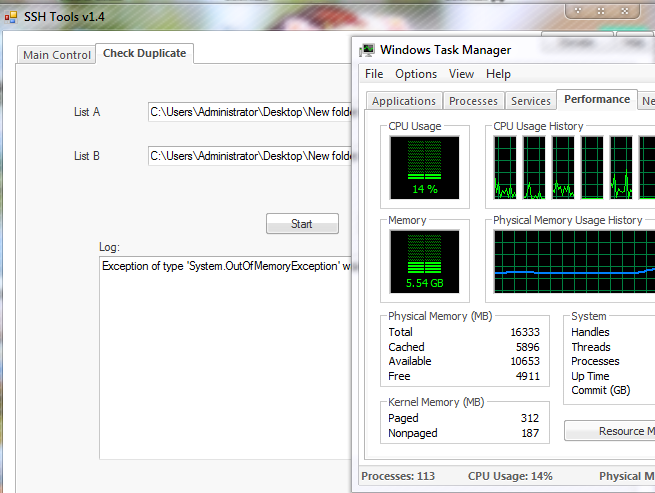
Task: Click the Physical Memory Usage History graph
Action: pos(574,262)
